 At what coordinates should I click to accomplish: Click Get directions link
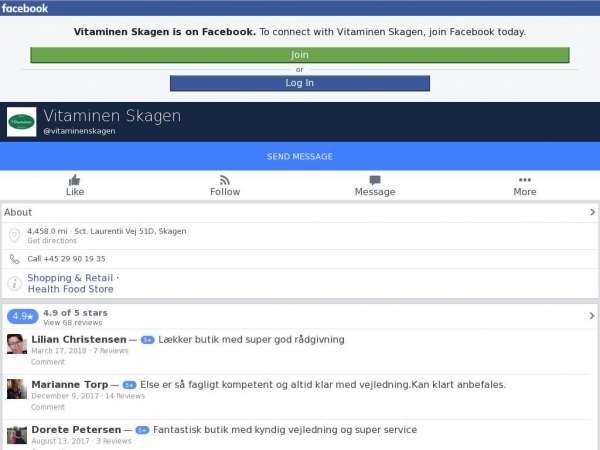coord(52,241)
